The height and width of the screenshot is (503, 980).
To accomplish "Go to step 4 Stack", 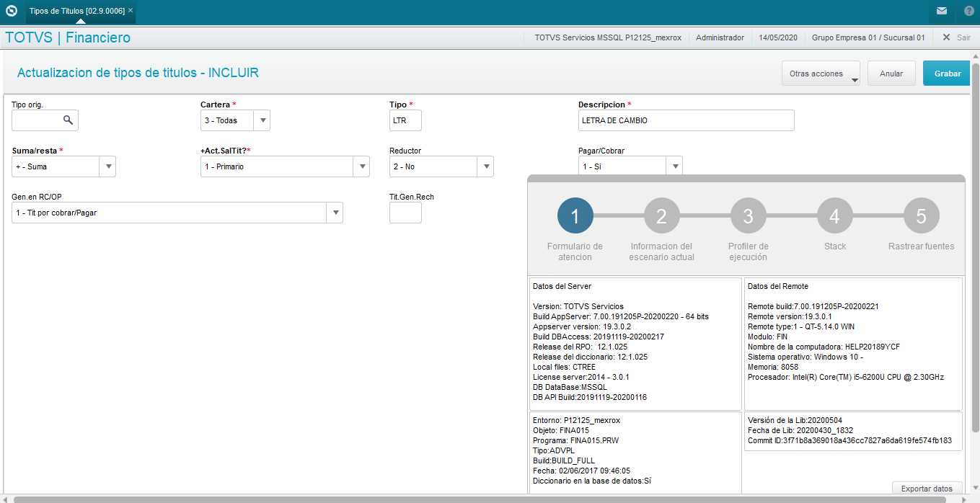I will (834, 215).
